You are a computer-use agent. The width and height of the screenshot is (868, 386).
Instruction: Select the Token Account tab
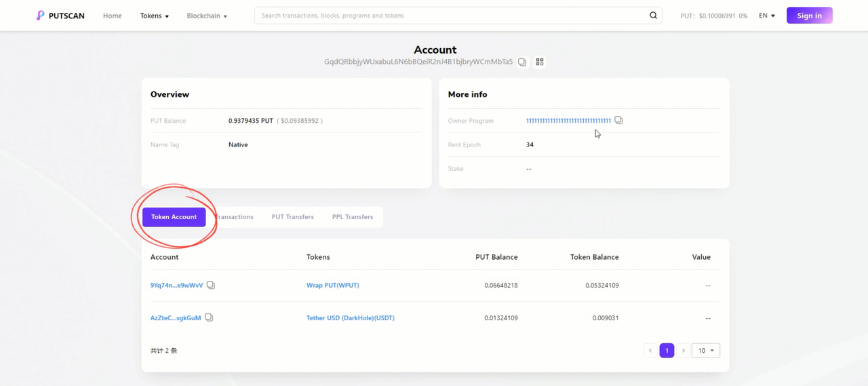(x=174, y=217)
